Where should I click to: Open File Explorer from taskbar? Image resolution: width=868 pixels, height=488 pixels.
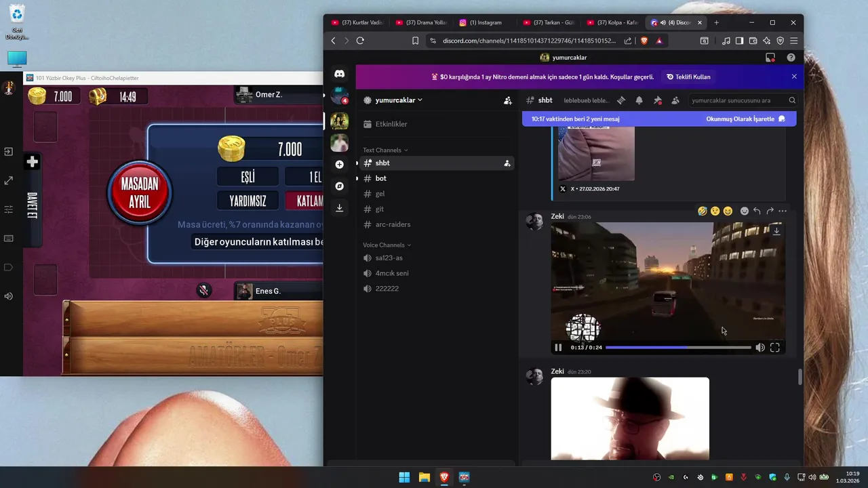coord(424,477)
